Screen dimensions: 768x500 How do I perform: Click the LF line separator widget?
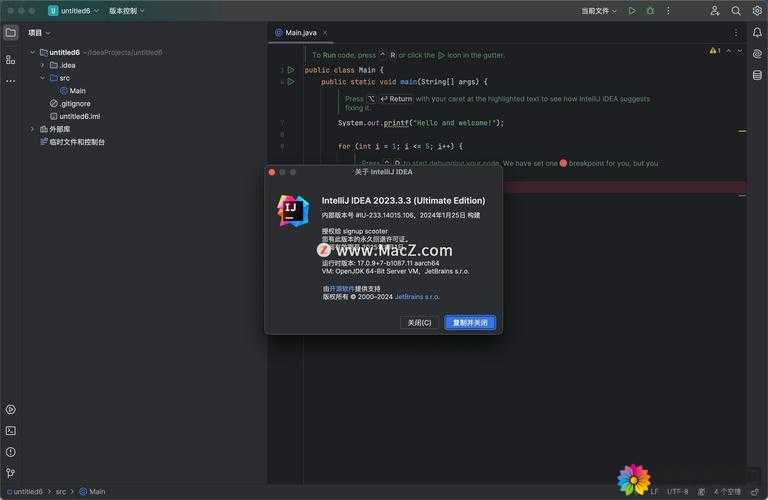(654, 492)
